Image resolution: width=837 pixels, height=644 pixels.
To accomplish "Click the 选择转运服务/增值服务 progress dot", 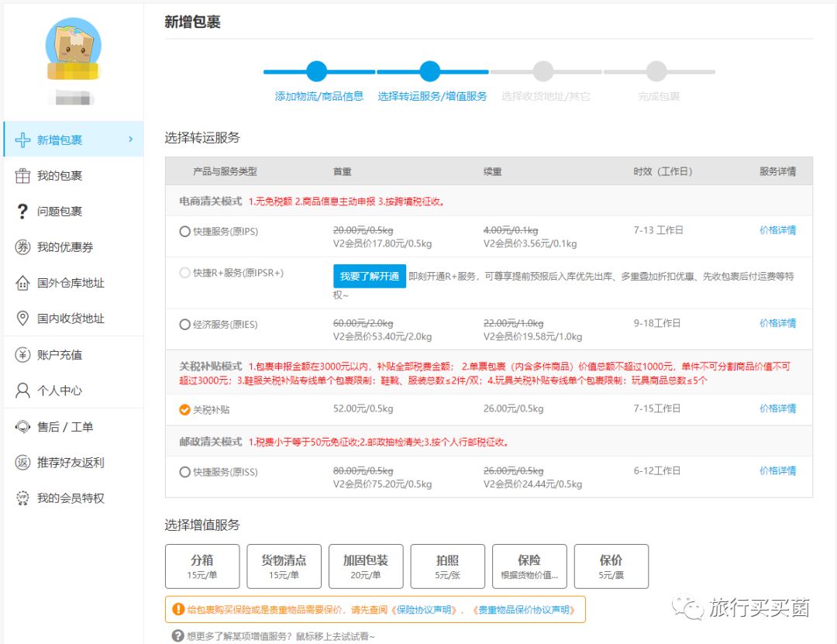I will [430, 71].
